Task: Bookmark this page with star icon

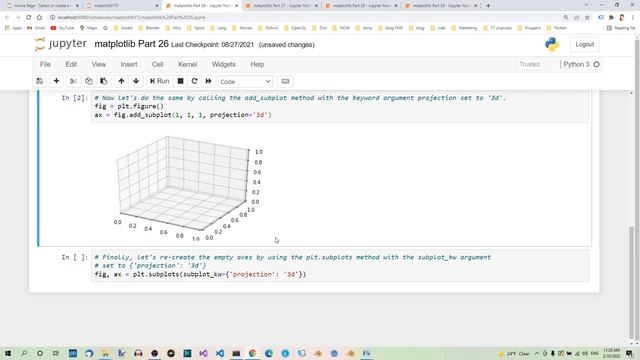Action: 587,18
